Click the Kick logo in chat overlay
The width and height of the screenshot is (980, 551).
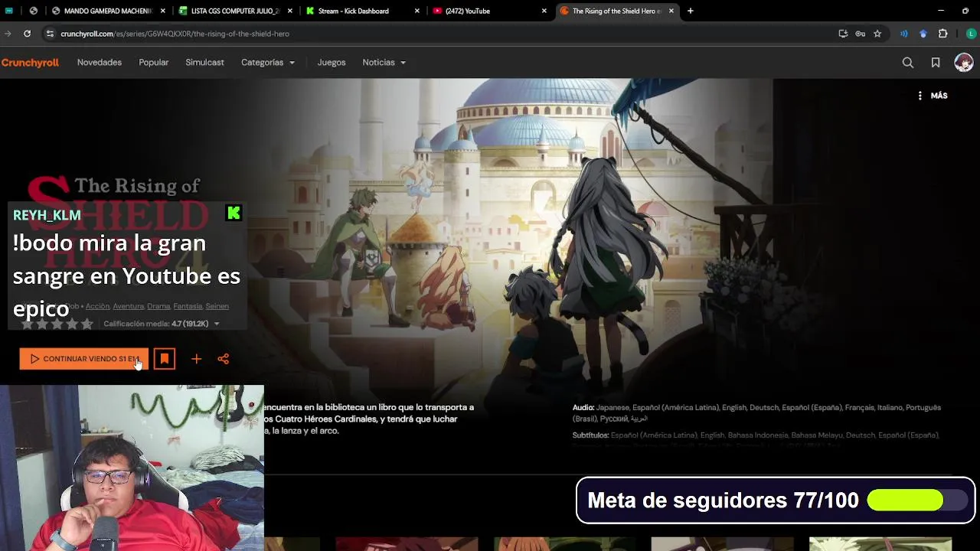click(x=234, y=214)
